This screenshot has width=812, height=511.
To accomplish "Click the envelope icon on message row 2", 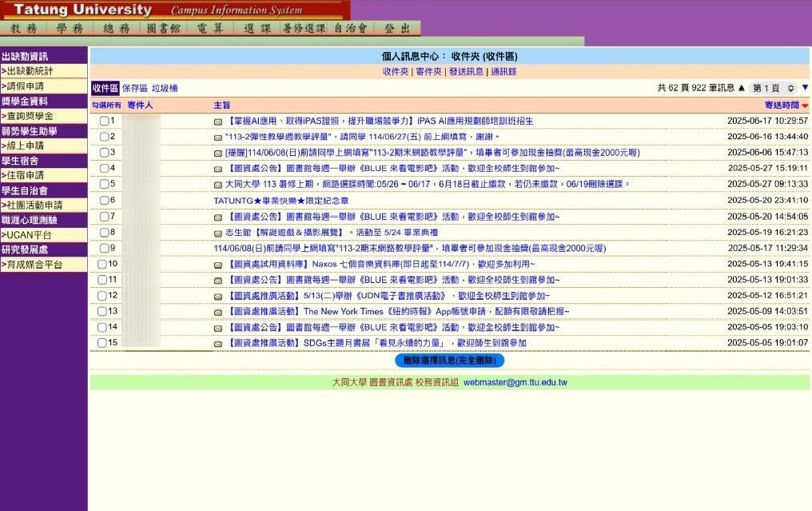I will [218, 138].
